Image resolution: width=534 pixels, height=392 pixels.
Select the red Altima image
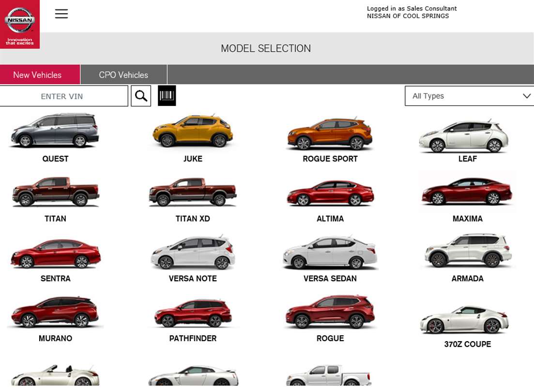tap(330, 193)
